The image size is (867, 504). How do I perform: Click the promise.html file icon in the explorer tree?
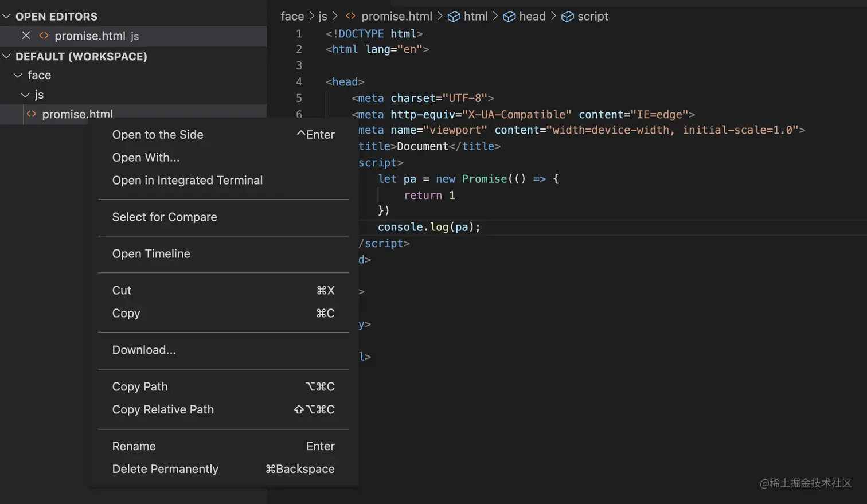point(32,114)
